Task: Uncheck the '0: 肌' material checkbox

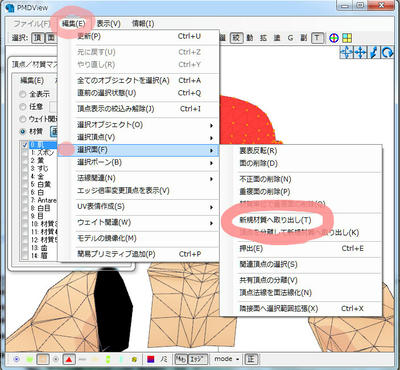Action: pyautogui.click(x=25, y=145)
